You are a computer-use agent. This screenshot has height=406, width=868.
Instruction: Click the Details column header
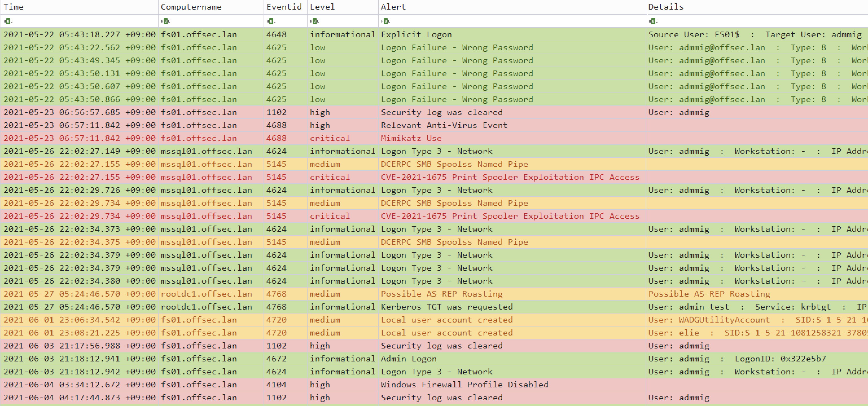[x=666, y=7]
